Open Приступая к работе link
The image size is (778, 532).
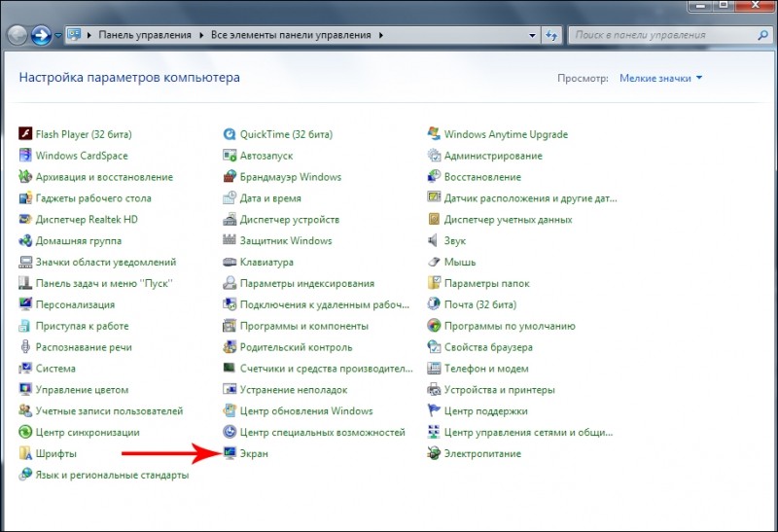[82, 326]
